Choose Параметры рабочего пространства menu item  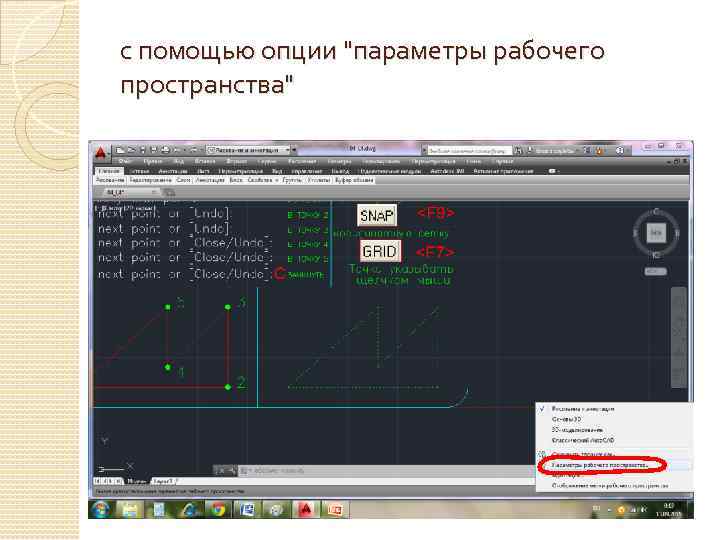click(x=613, y=465)
